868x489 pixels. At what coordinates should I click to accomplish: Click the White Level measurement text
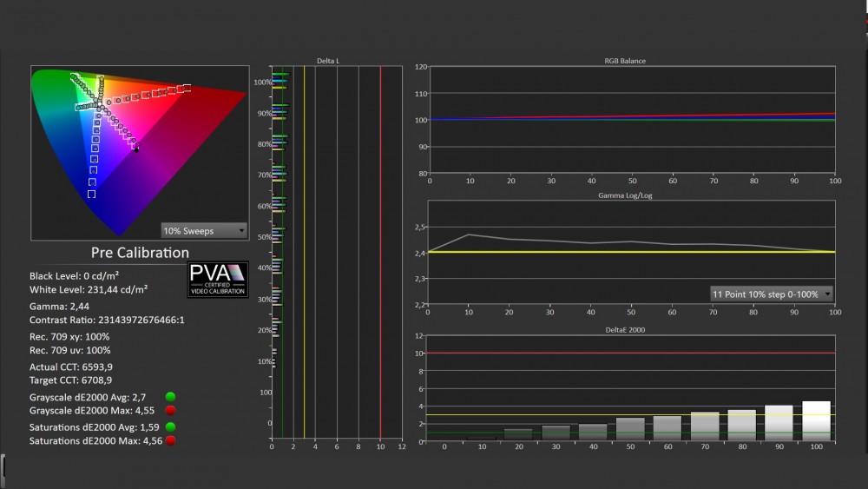(x=89, y=287)
